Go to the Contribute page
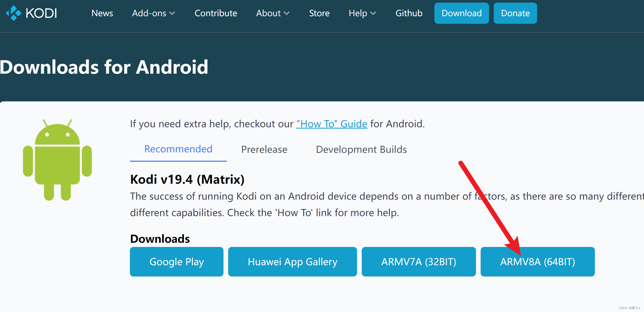This screenshot has height=312, width=644. tap(216, 13)
